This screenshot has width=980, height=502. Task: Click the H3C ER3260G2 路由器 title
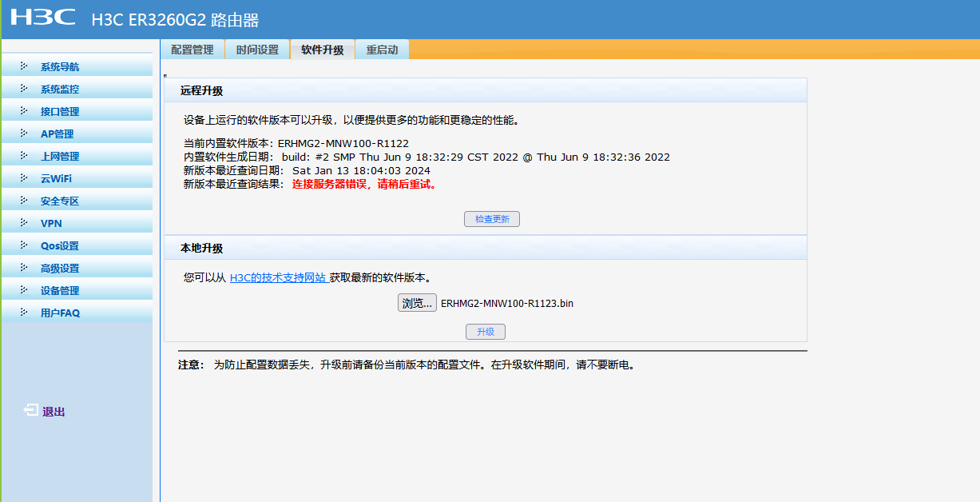[175, 21]
